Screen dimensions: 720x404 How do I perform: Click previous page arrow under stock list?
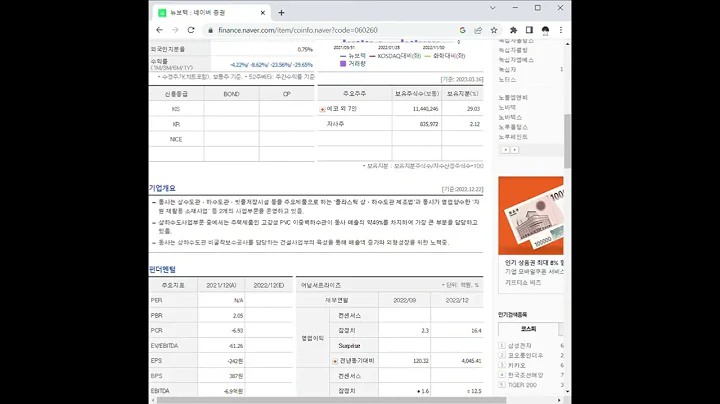click(x=505, y=150)
